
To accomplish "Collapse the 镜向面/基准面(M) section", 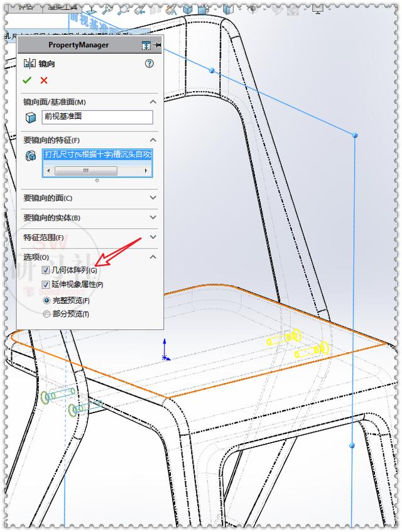I will pyautogui.click(x=153, y=102).
